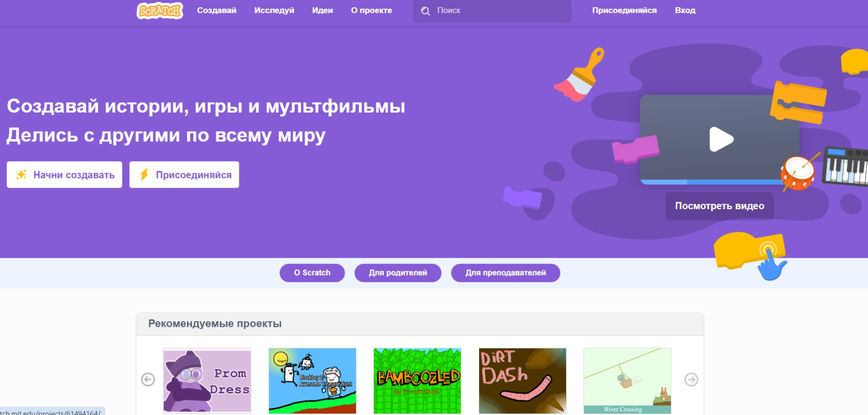Click Присоединяйся in the top bar

pos(624,10)
